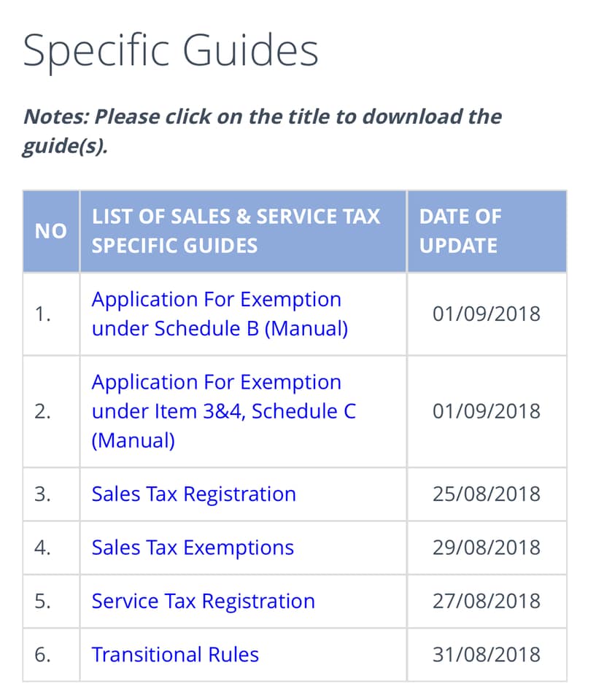Click the NO column header

pyautogui.click(x=51, y=231)
